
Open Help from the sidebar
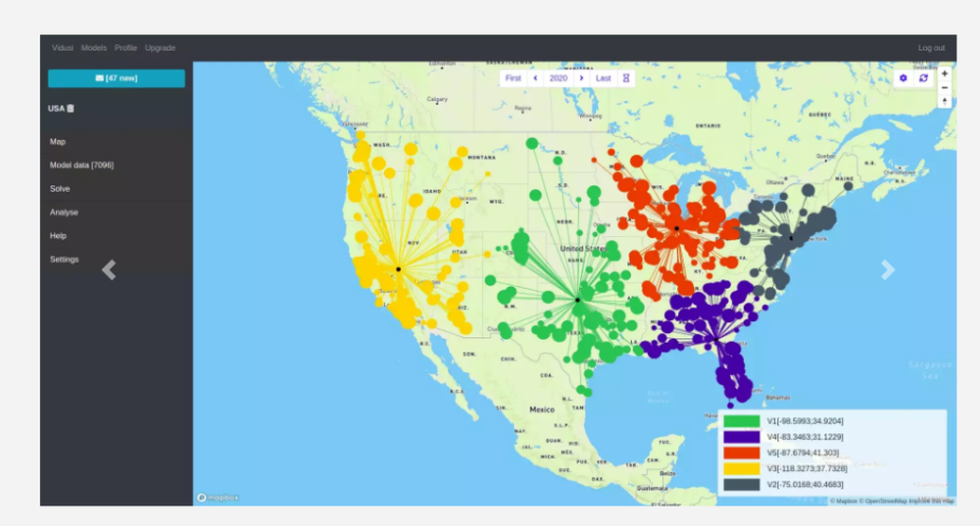58,235
